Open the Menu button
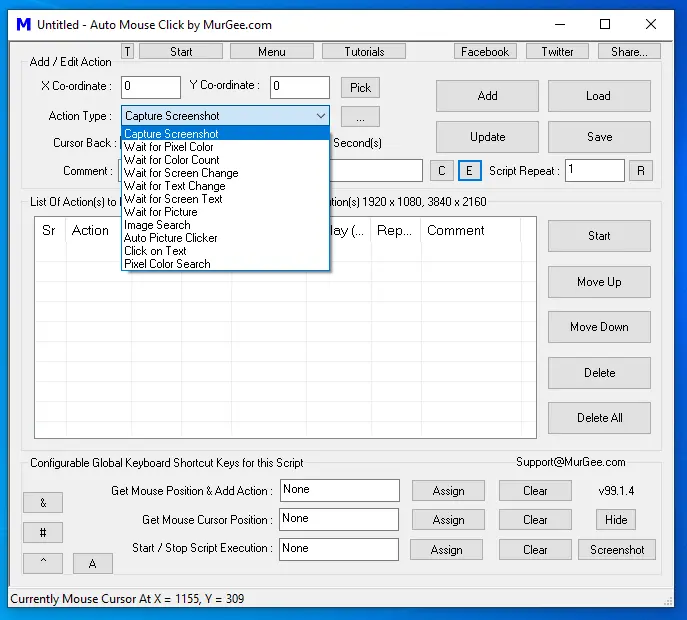 (x=272, y=52)
